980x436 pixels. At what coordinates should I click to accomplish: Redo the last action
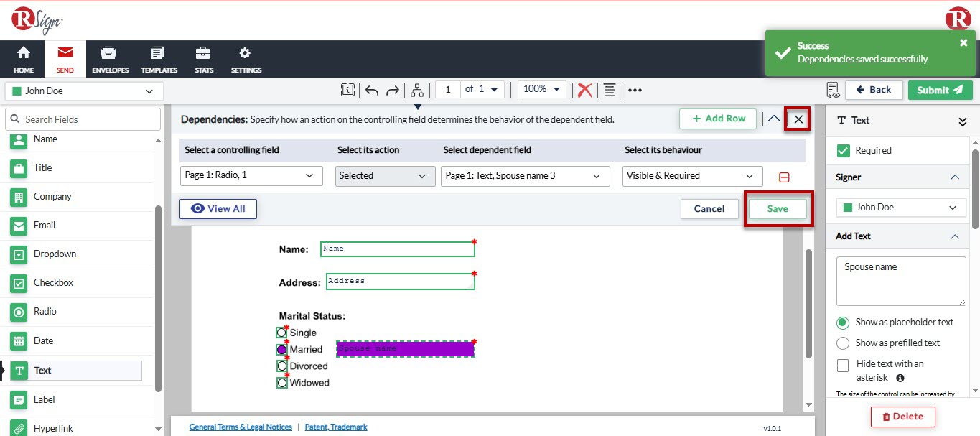tap(392, 89)
